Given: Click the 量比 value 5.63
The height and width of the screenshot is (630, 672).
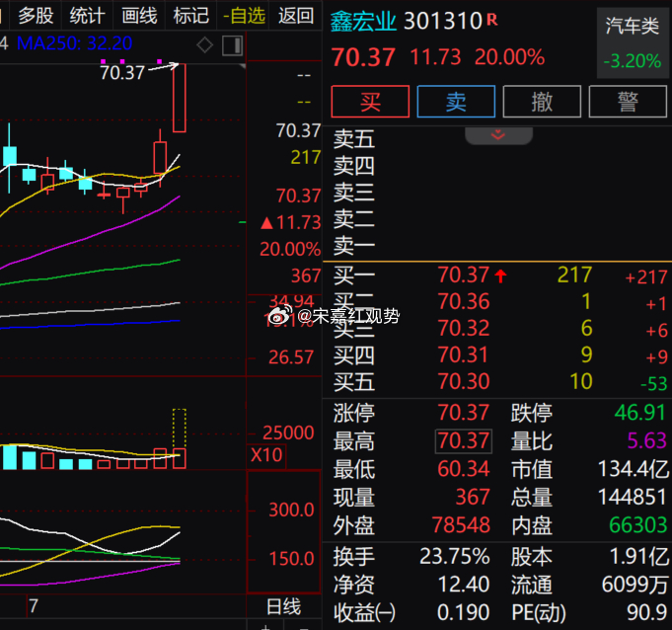Looking at the screenshot, I should [x=646, y=440].
